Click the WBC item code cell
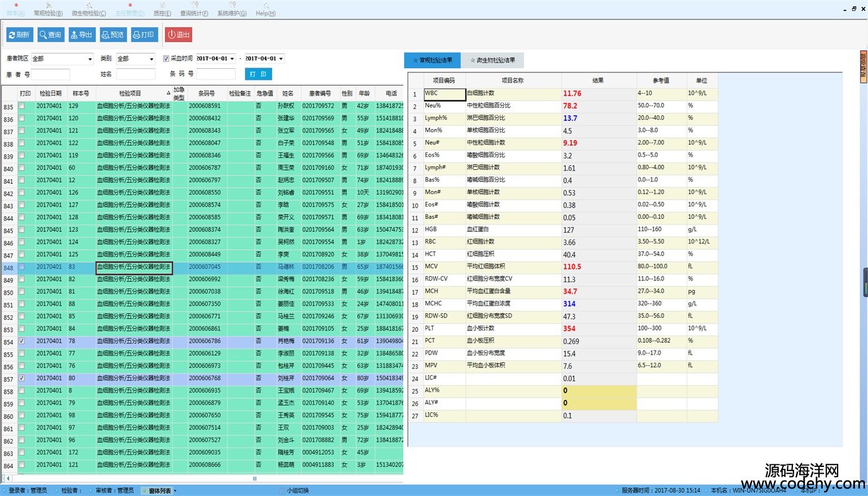 coord(445,94)
